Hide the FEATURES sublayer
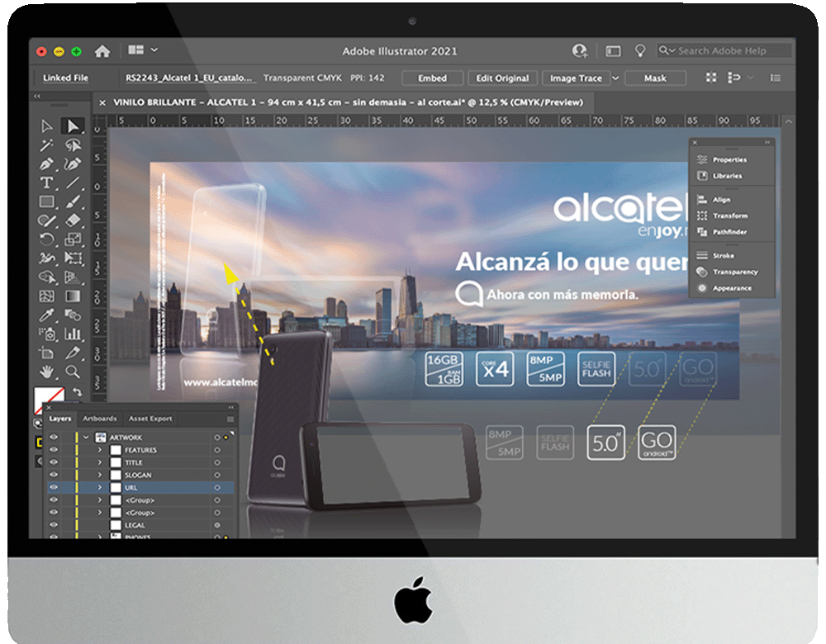Screen dimensions: 826x644 click(54, 450)
